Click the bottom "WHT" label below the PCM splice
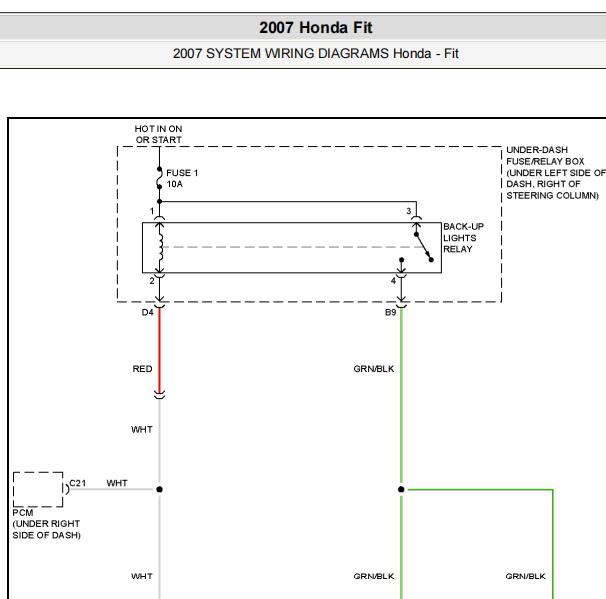This screenshot has height=599, width=606. pos(141,576)
